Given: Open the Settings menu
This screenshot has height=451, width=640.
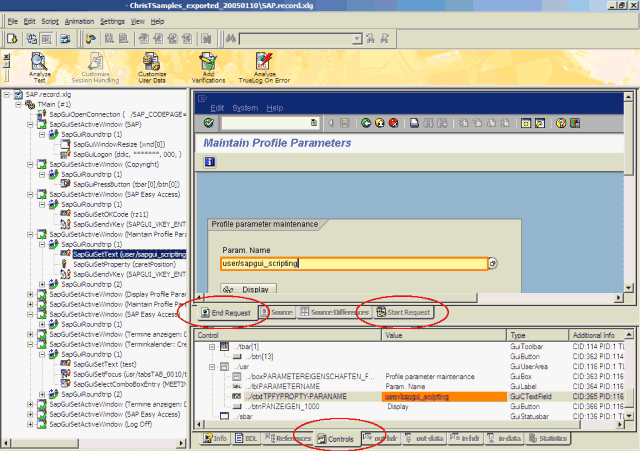Looking at the screenshot, I should 113,20.
